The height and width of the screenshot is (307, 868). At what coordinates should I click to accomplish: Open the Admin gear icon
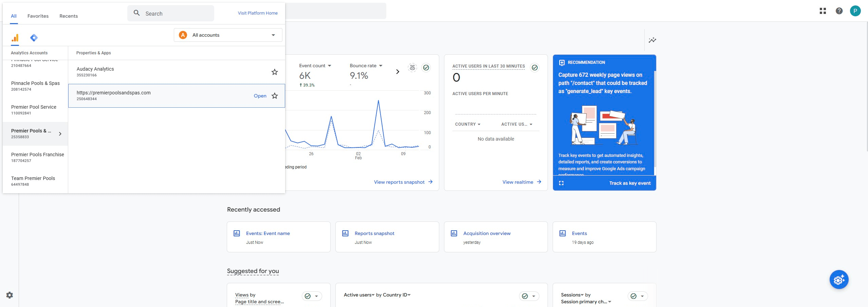pyautogui.click(x=10, y=295)
